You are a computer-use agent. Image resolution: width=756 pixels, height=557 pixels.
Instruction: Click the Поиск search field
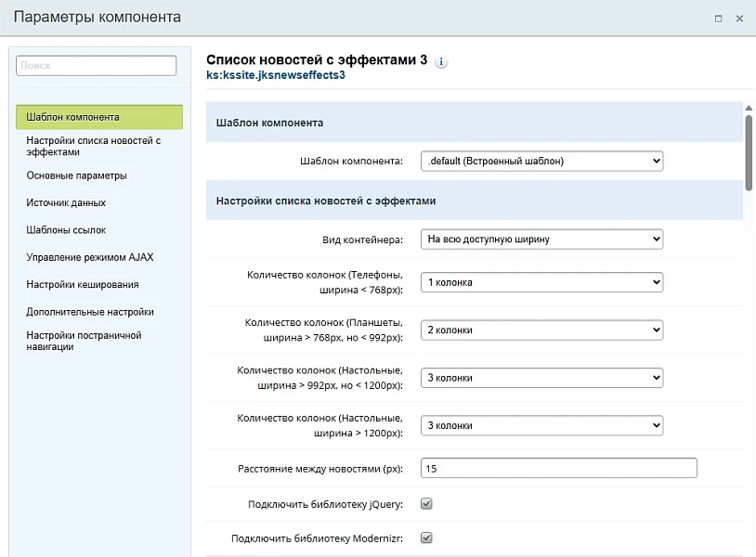coord(96,66)
